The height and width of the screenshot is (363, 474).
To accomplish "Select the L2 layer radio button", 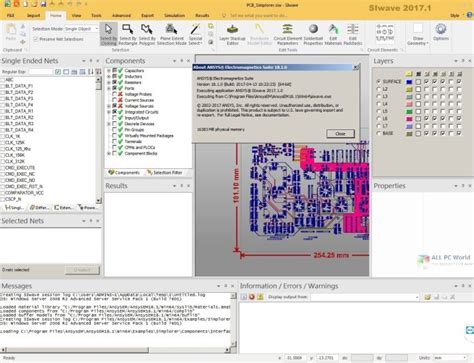I will pos(378,89).
